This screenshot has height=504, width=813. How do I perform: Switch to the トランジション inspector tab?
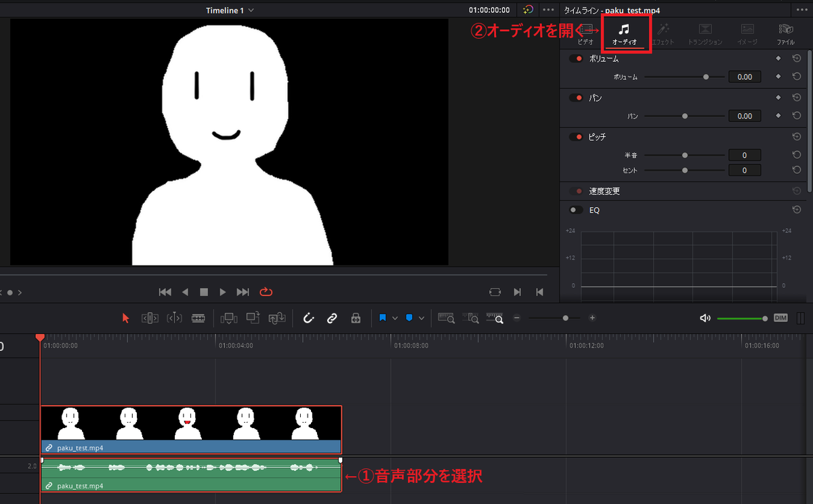(705, 34)
